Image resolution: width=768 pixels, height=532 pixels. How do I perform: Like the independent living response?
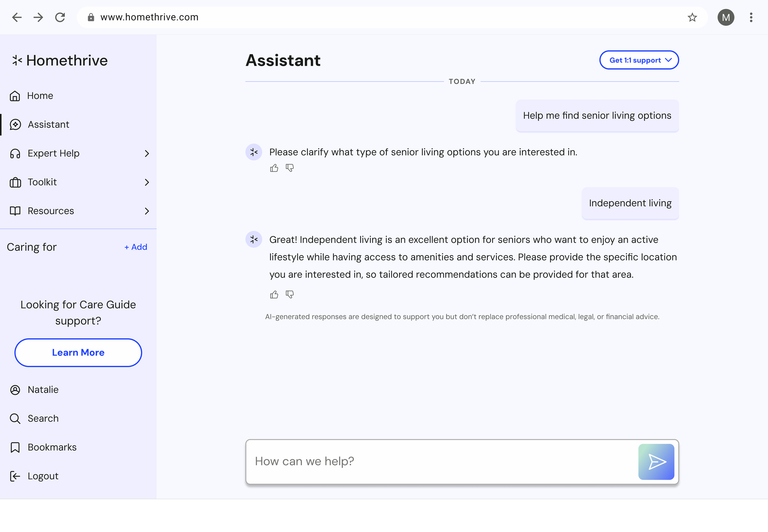click(x=274, y=295)
